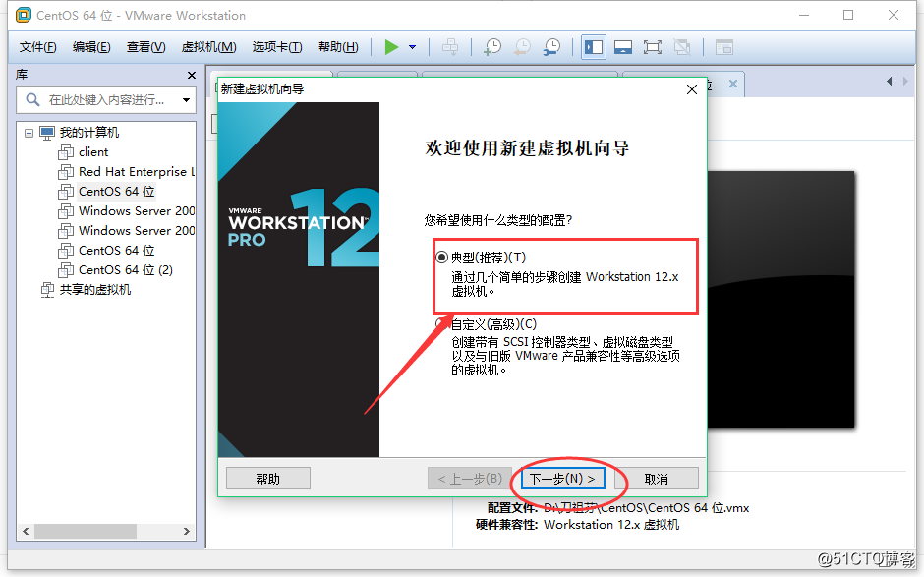924x577 pixels.
Task: Click the console view toolbar icon
Action: (723, 47)
